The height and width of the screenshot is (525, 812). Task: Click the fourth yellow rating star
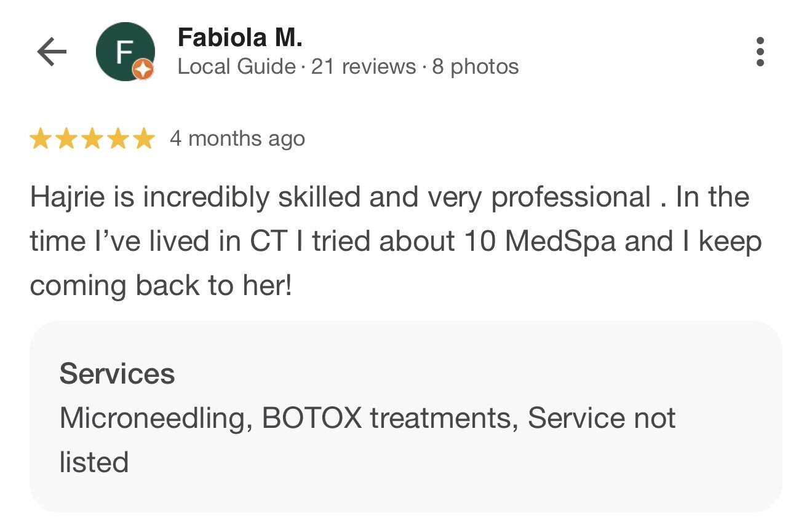[x=117, y=139]
